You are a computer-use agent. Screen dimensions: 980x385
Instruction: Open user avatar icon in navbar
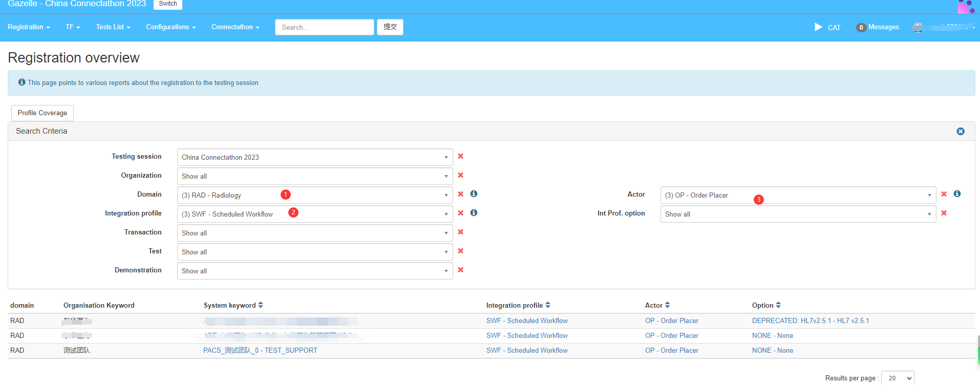click(x=918, y=27)
